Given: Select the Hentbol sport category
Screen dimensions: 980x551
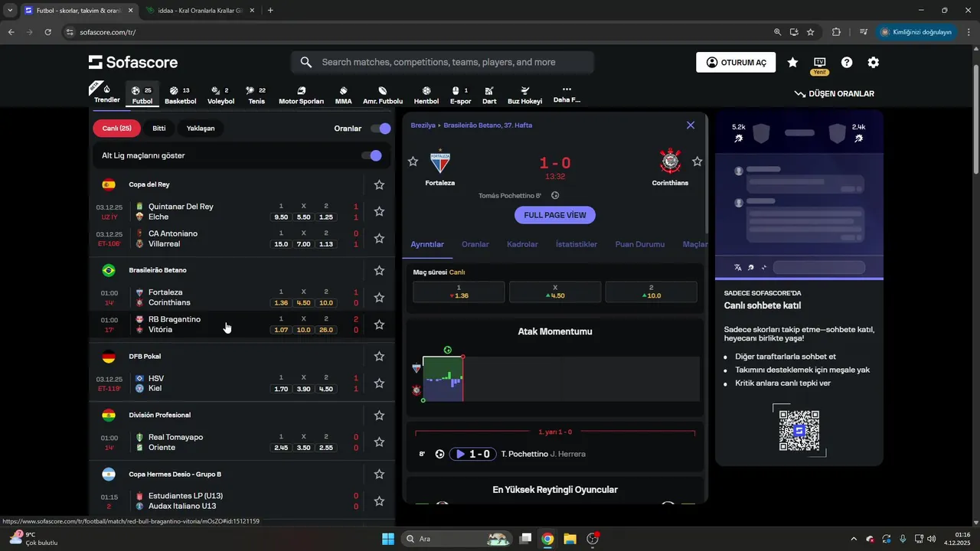Looking at the screenshot, I should click(x=426, y=95).
